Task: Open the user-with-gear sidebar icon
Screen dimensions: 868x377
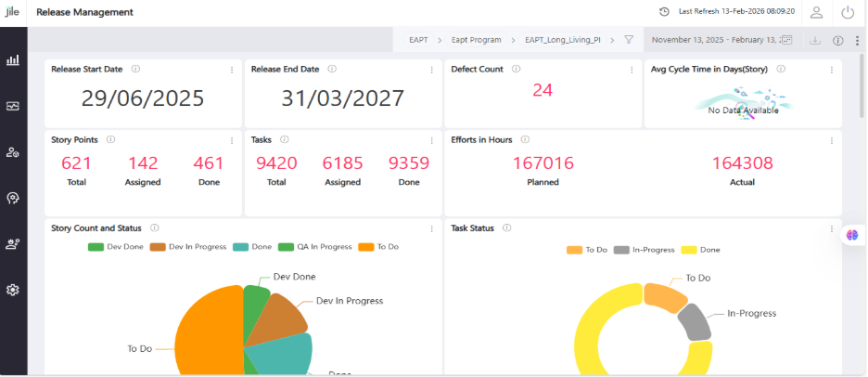Action: pyautogui.click(x=13, y=152)
